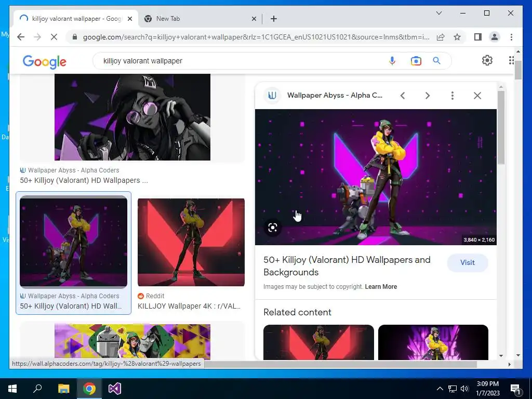Open Google quick settings gear
The image size is (532, 399).
487,60
